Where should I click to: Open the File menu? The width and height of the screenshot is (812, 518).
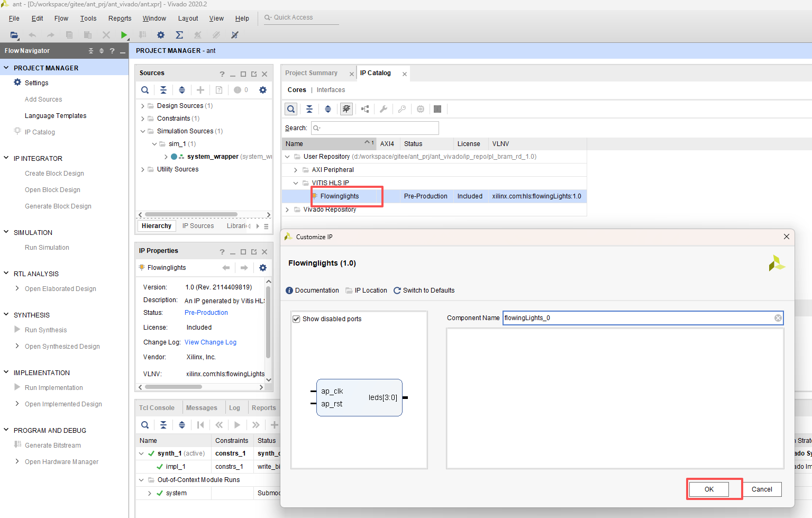[x=14, y=19]
